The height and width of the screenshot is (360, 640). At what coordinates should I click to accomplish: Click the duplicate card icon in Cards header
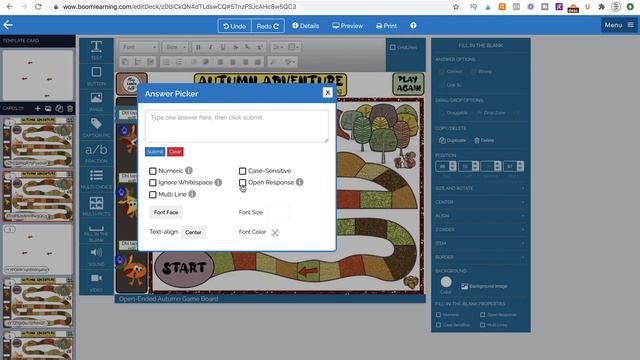(59, 108)
